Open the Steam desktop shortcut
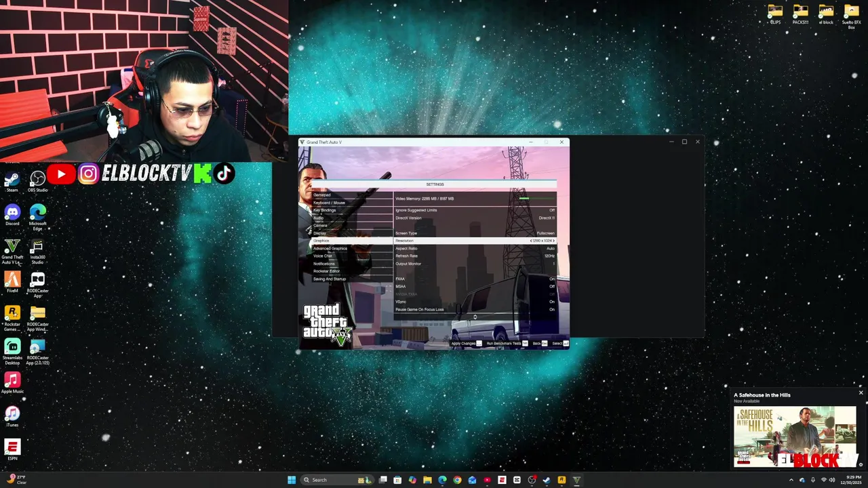The height and width of the screenshot is (488, 868). point(12,182)
